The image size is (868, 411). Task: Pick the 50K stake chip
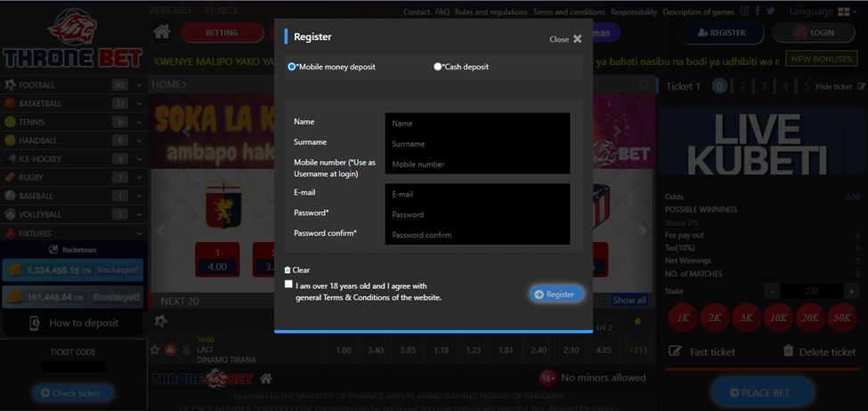tap(842, 318)
